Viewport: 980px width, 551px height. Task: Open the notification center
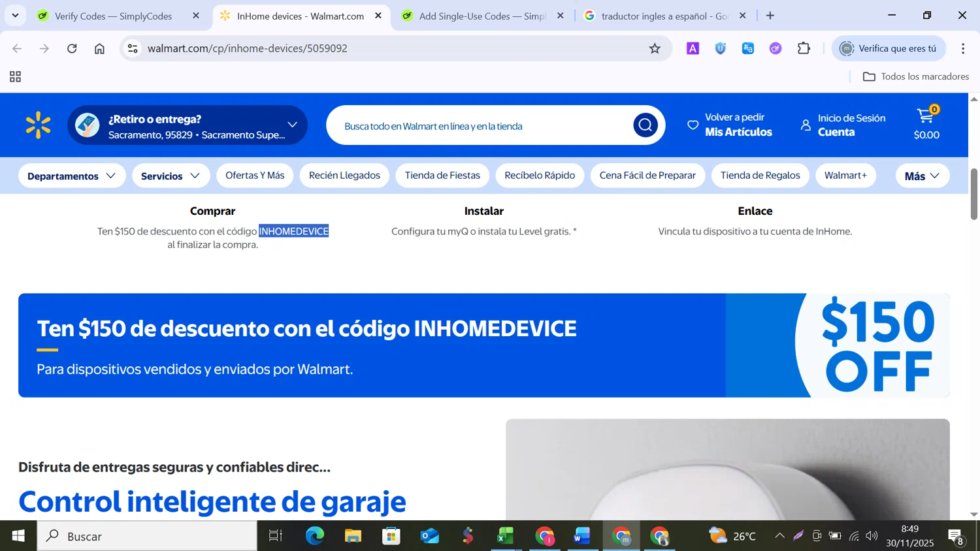[957, 537]
